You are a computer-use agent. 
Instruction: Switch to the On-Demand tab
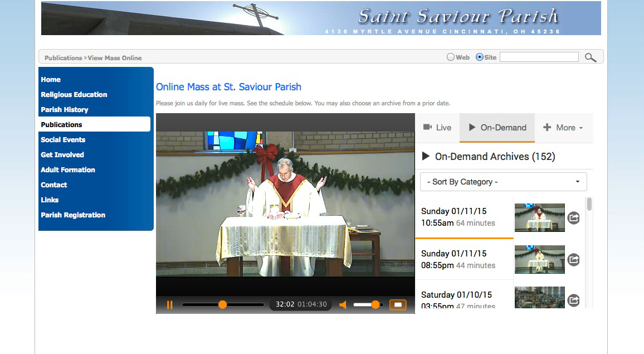click(x=497, y=128)
